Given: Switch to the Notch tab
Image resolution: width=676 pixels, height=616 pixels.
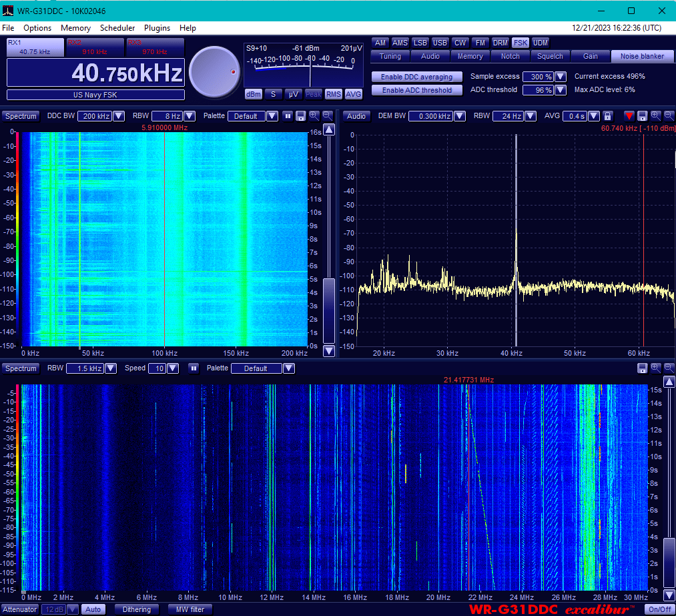Looking at the screenshot, I should point(511,57).
